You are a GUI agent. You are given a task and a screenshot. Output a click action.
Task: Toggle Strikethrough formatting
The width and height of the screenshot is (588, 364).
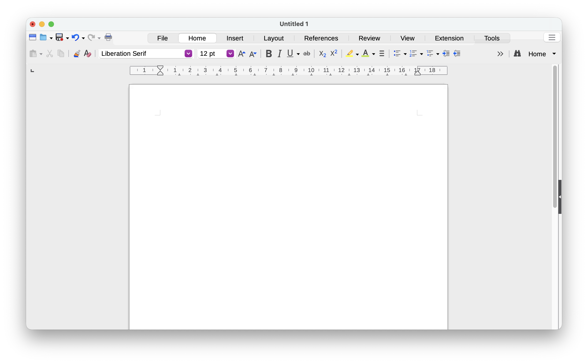click(x=306, y=53)
